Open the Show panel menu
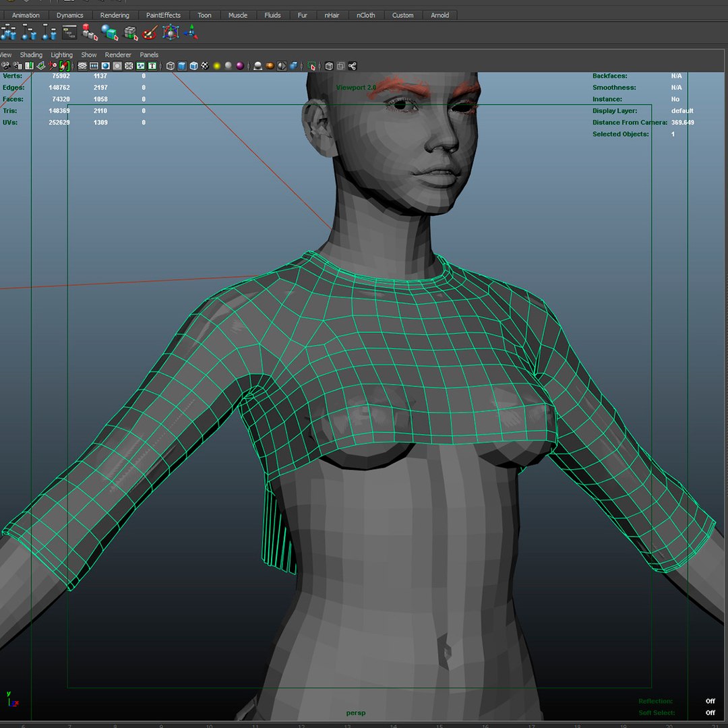This screenshot has height=728, width=728. 89,55
